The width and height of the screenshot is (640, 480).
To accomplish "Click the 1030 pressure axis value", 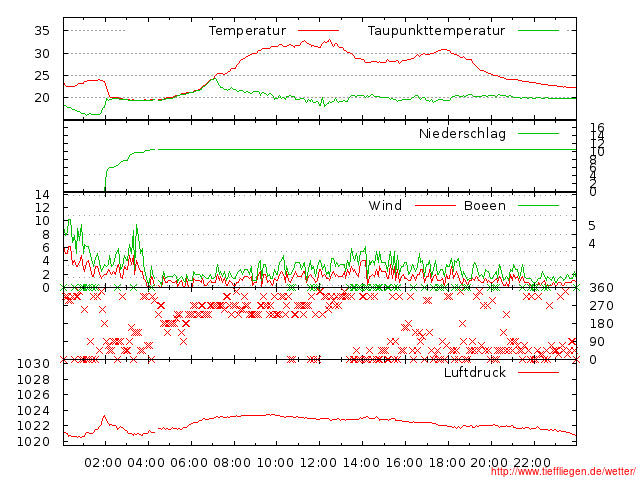I will click(x=33, y=364).
